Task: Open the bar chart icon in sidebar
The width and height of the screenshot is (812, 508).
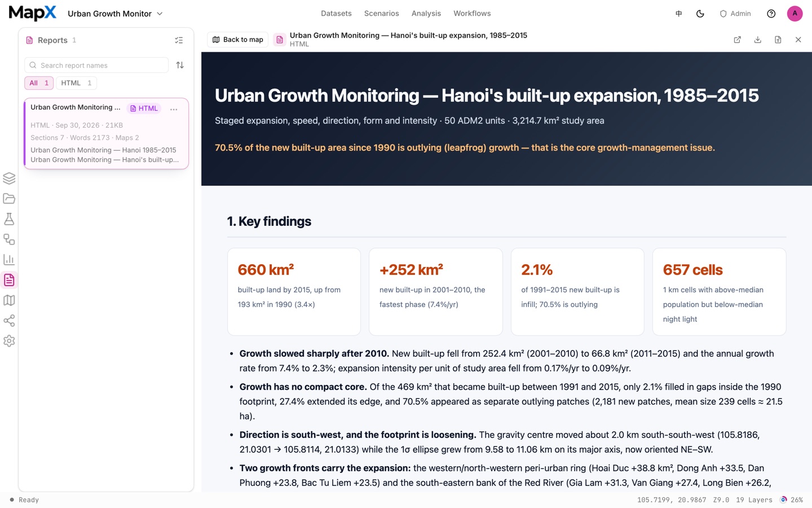Action: [9, 260]
